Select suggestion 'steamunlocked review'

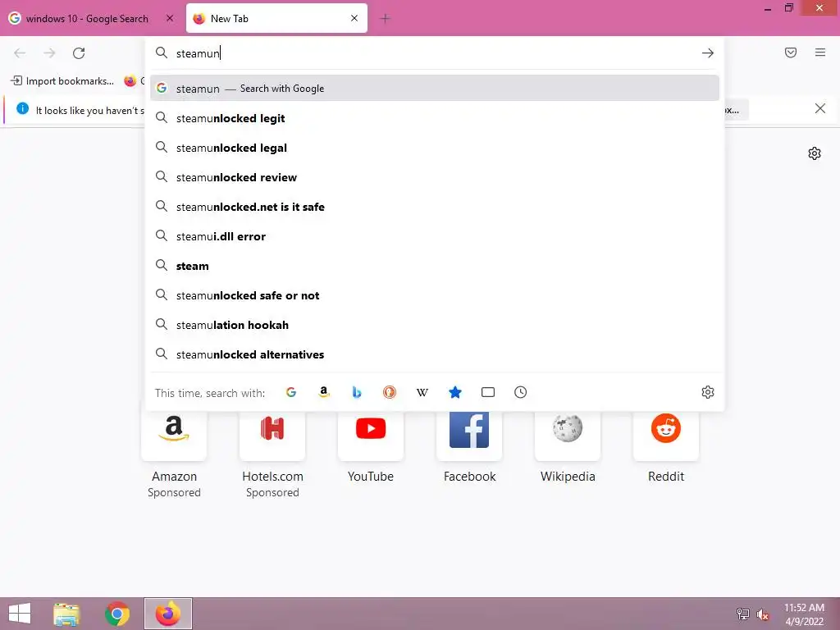coord(435,177)
